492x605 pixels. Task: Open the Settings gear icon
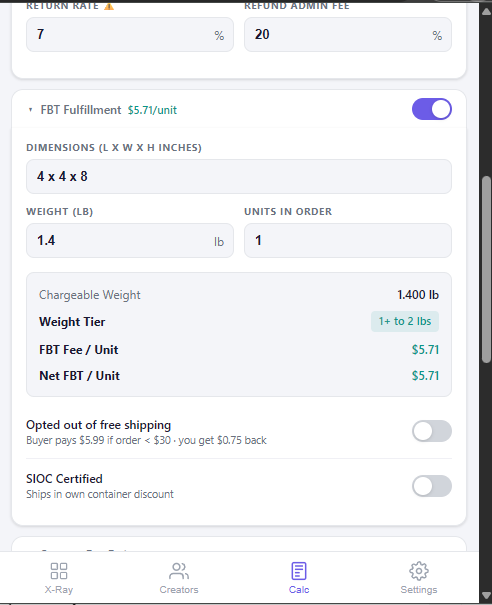pos(419,571)
